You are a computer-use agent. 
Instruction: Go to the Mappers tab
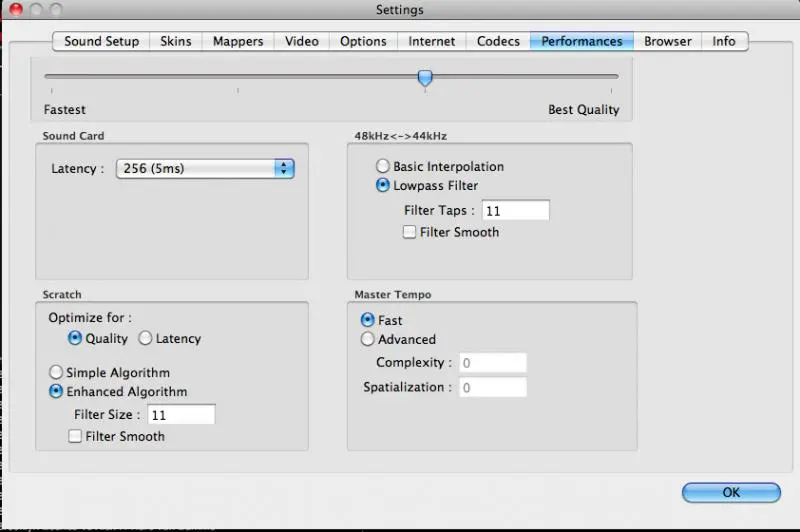point(238,41)
